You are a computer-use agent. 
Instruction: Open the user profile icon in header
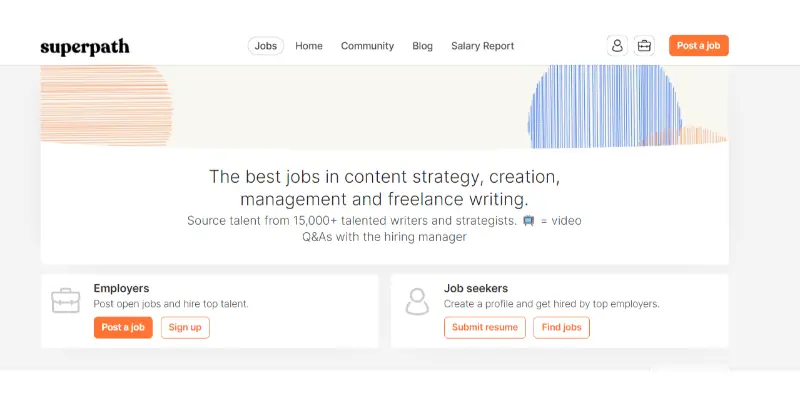coord(617,45)
